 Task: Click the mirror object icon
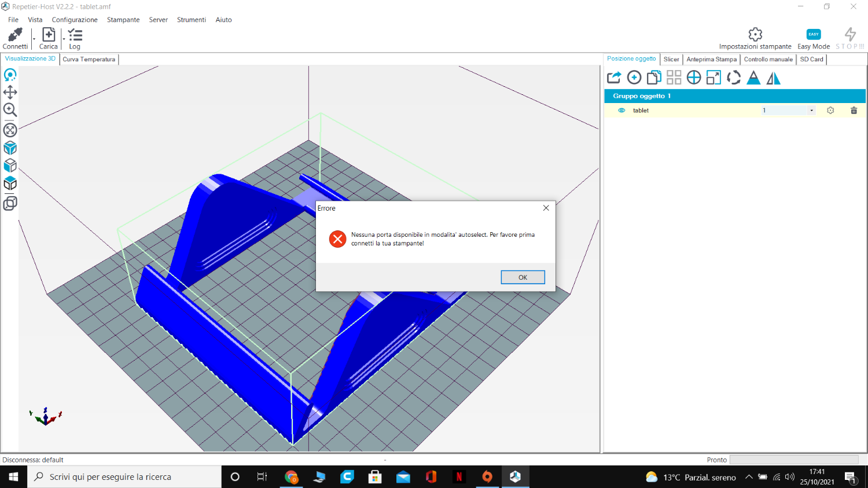coord(773,78)
